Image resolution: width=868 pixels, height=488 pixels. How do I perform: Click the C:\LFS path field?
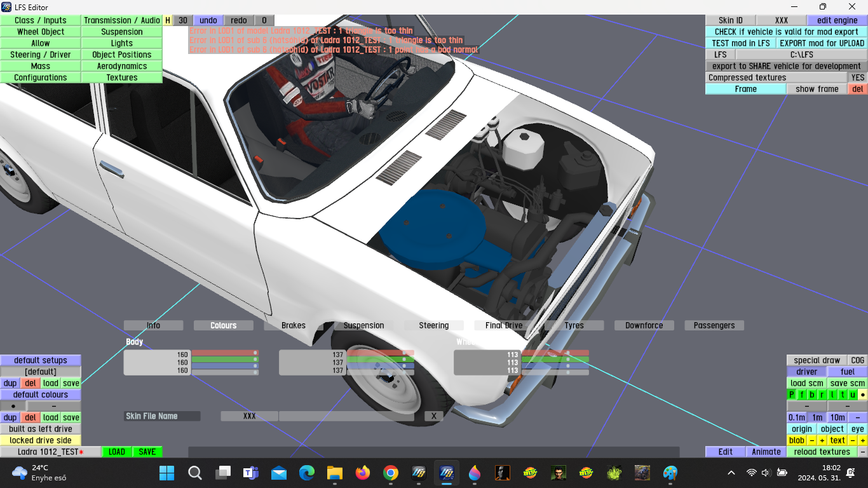[802, 55]
